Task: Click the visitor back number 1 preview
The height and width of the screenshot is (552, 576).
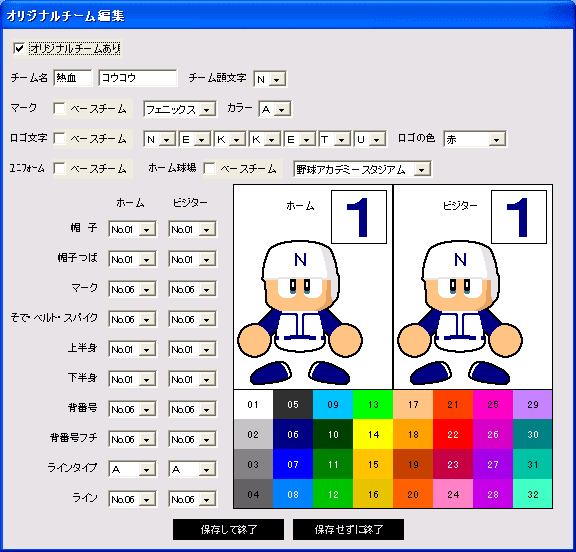Action: (519, 217)
